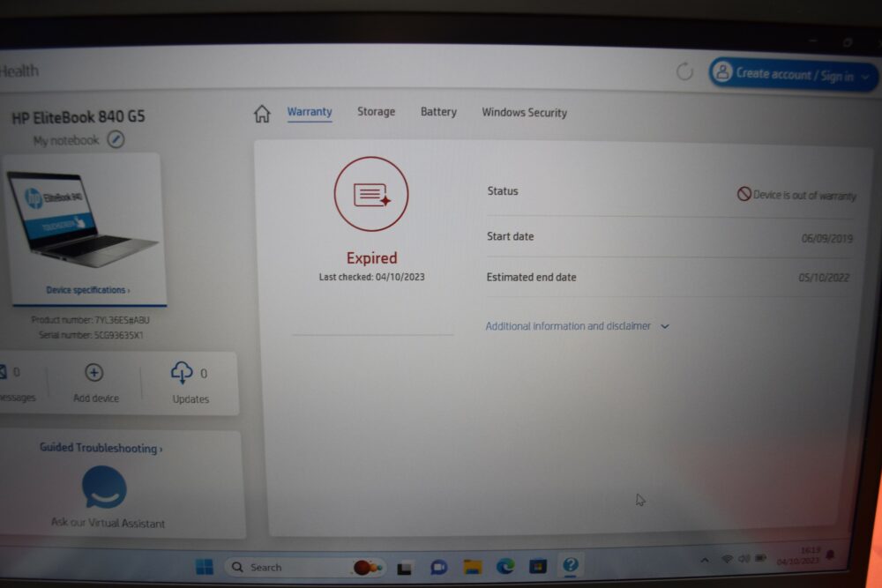Open the Warranty tab
Screen dimensions: 882x588
coord(310,111)
